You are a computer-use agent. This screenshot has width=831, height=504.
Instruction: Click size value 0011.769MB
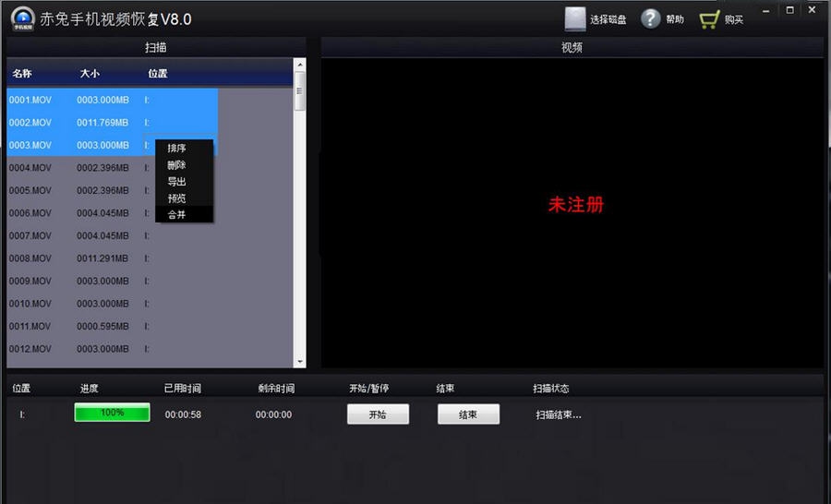(x=102, y=123)
